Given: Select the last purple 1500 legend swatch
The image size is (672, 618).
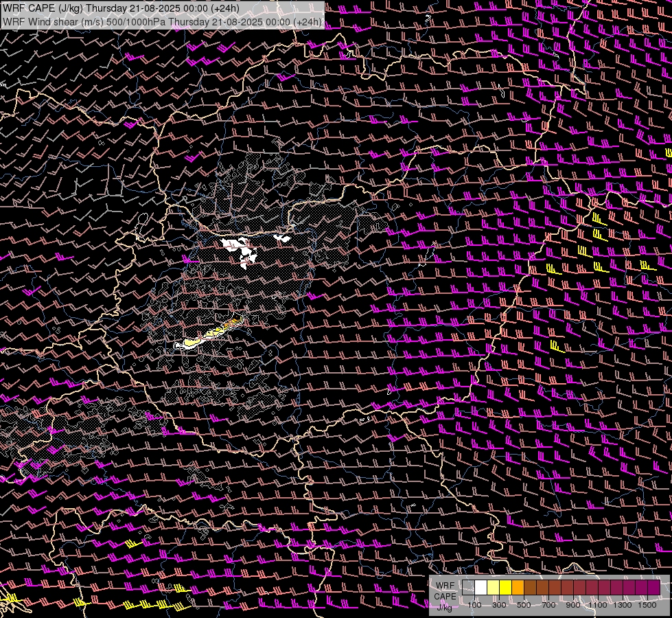Looking at the screenshot, I should [654, 588].
